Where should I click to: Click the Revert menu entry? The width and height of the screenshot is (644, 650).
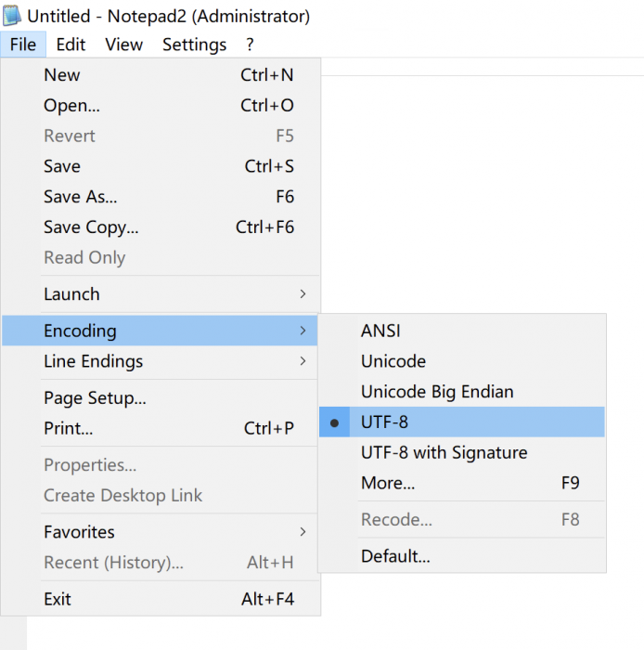point(161,136)
